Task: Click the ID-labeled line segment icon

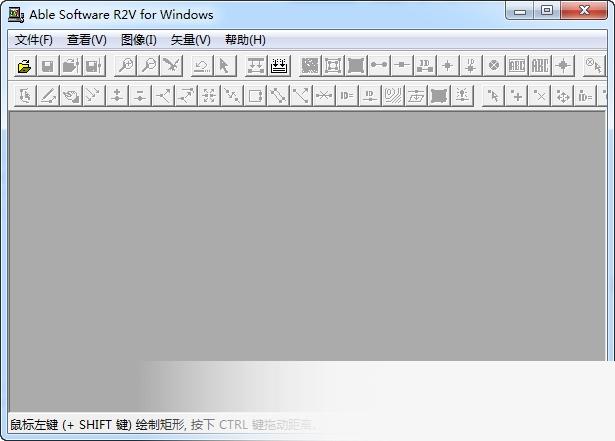Action: tap(425, 66)
